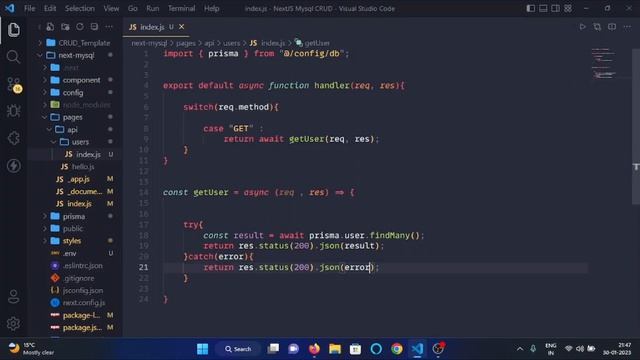Expand the CRUD_Template folder
Viewport: 640px width, 360px height.
point(75,43)
